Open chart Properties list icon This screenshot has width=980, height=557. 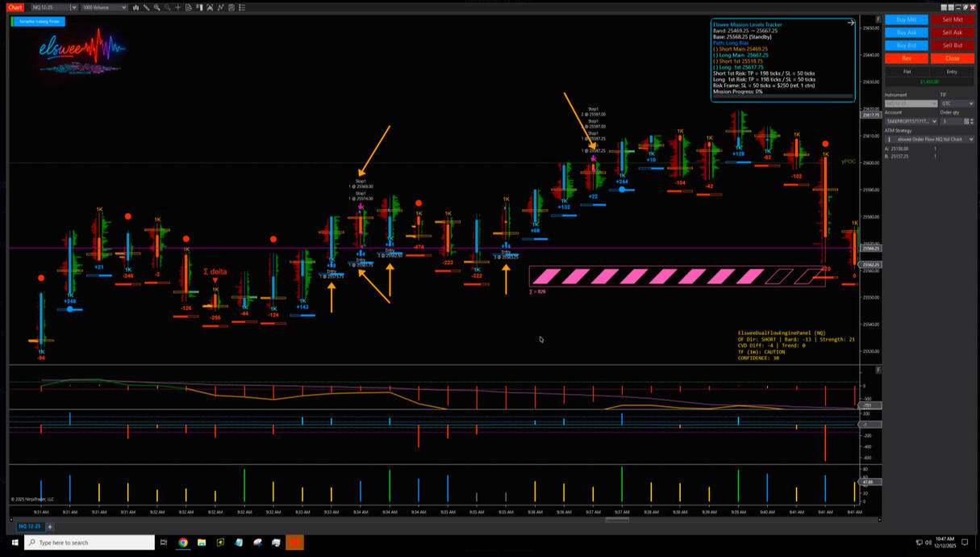coord(242,7)
